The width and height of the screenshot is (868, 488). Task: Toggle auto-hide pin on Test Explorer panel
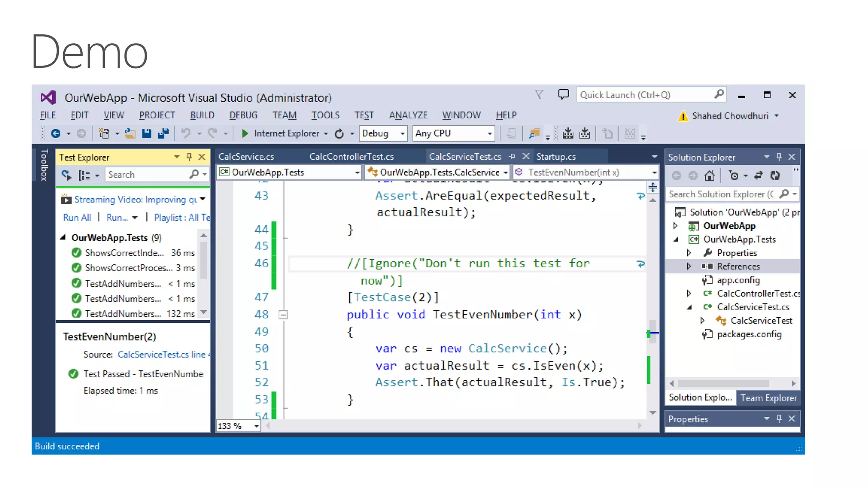click(189, 157)
